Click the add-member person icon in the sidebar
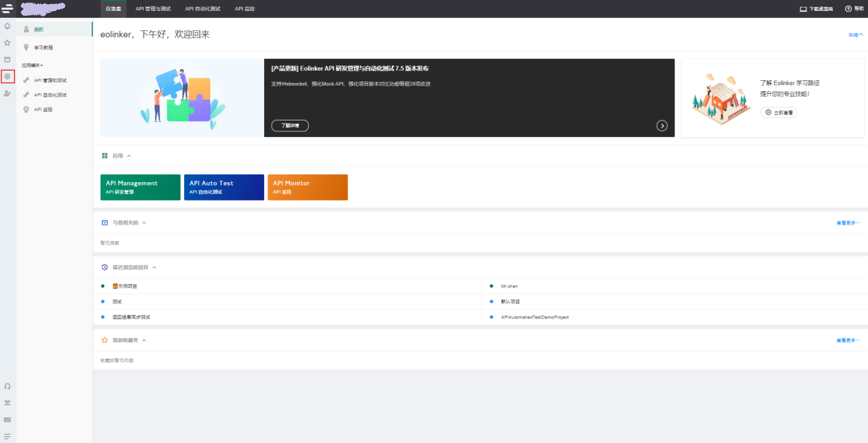The image size is (868, 443). pos(8,93)
